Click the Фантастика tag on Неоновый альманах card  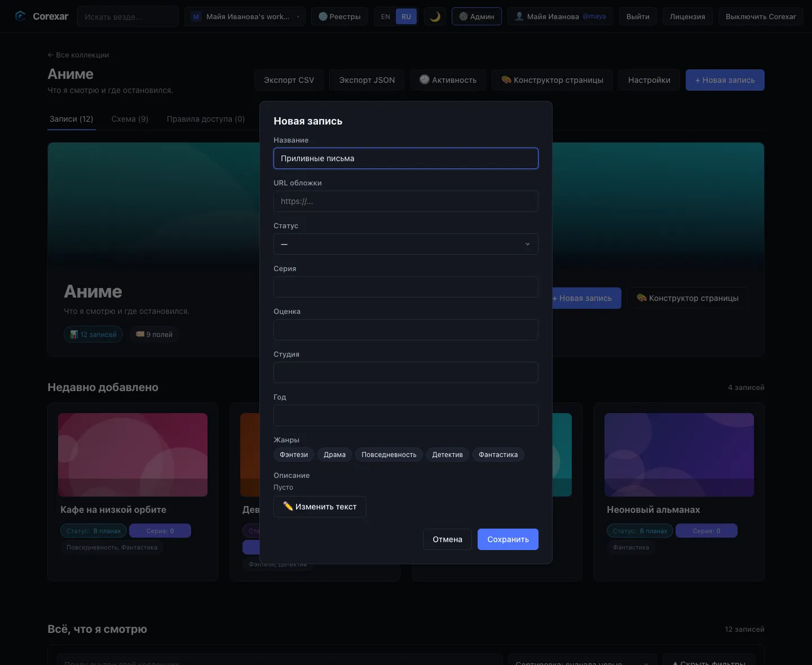coord(631,547)
